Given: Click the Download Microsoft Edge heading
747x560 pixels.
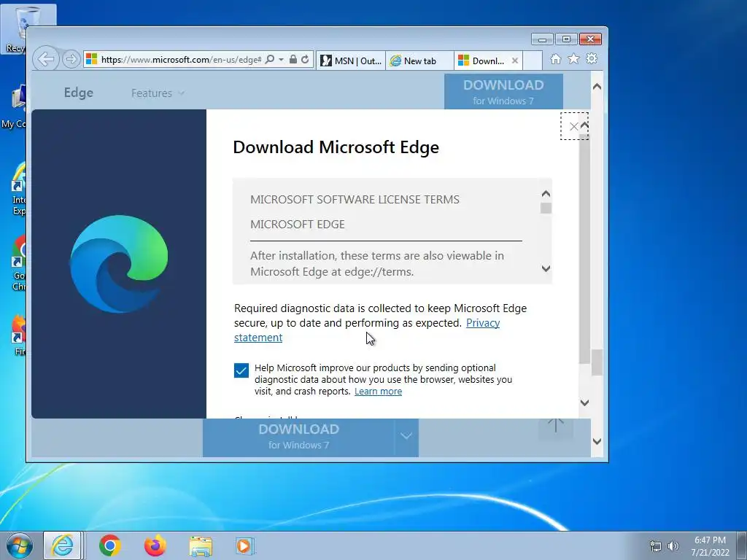Looking at the screenshot, I should 336,147.
